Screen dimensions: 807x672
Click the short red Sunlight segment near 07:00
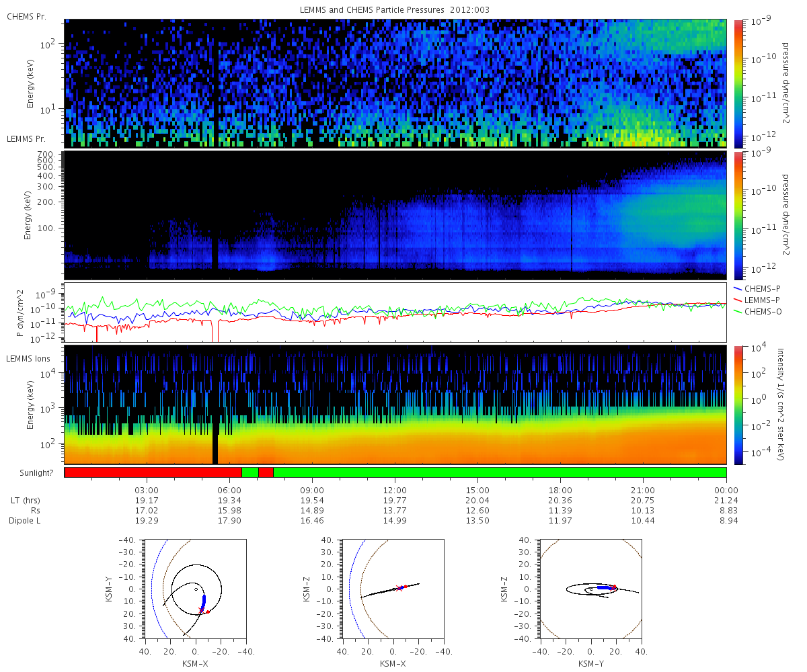(266, 472)
